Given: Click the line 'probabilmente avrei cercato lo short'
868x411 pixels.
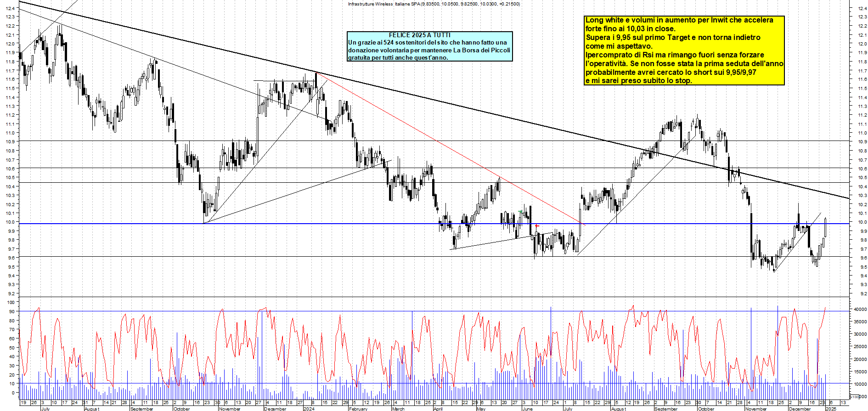Looking at the screenshot, I should click(671, 72).
